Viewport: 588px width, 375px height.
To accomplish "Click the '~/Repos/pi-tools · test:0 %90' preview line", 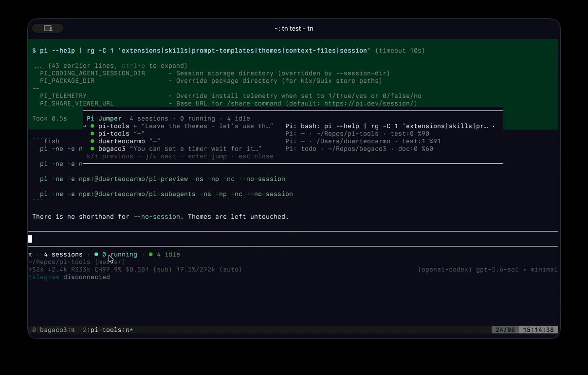I will (357, 133).
